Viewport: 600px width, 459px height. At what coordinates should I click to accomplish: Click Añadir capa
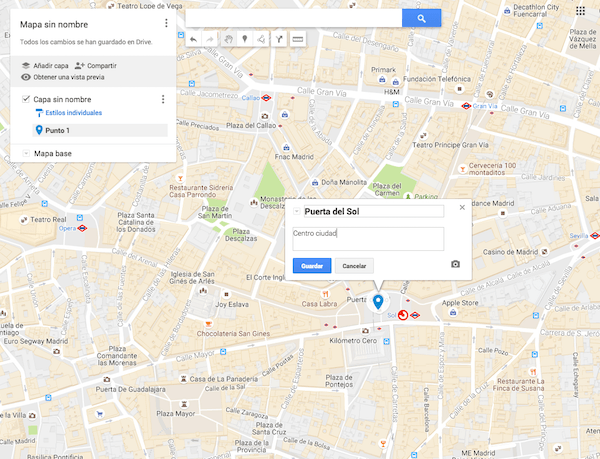pyautogui.click(x=45, y=66)
